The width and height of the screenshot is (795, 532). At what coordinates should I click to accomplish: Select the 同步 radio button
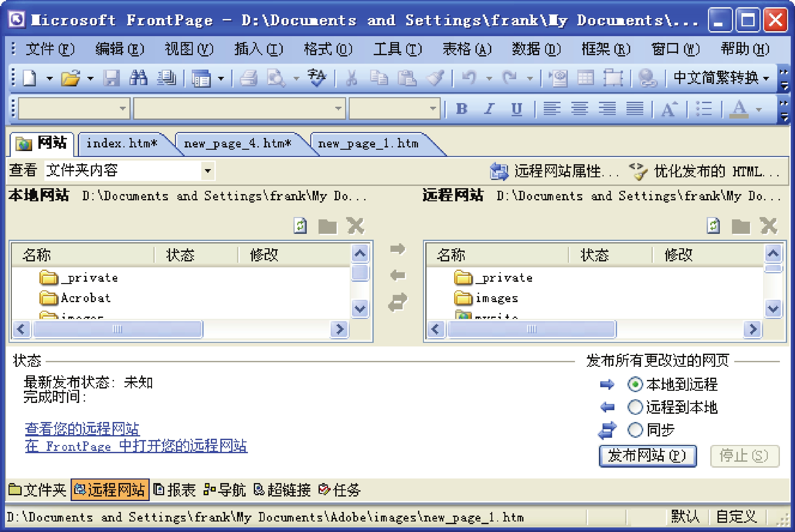[x=635, y=430]
